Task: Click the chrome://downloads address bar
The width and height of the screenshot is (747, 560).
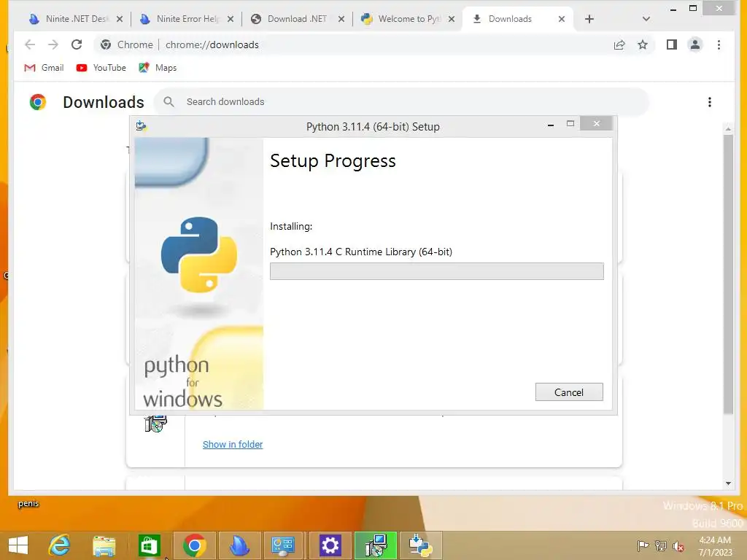Action: [x=352, y=44]
